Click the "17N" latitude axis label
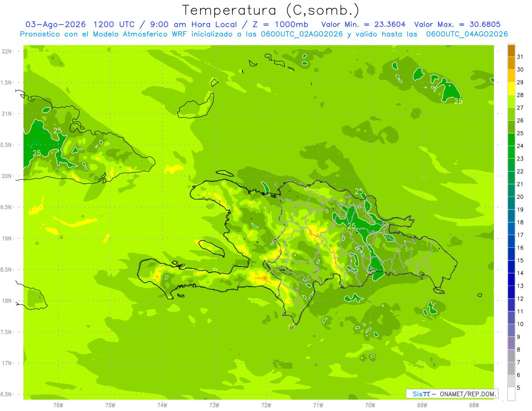Screen dimensions: 532x411 pyautogui.click(x=7, y=363)
